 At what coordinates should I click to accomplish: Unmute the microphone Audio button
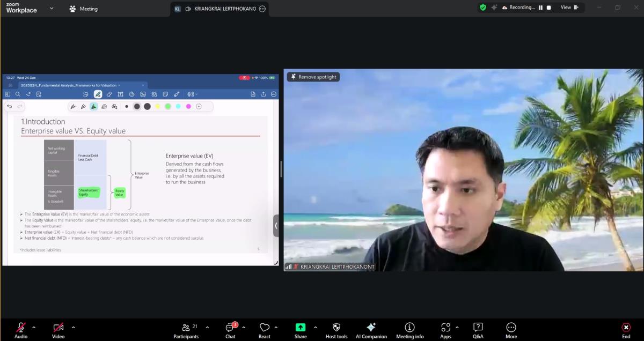click(x=21, y=330)
